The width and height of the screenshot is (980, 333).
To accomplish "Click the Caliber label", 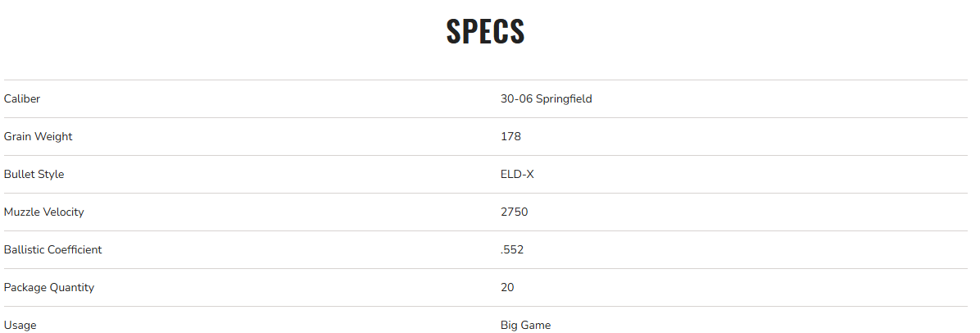I will tap(22, 99).
